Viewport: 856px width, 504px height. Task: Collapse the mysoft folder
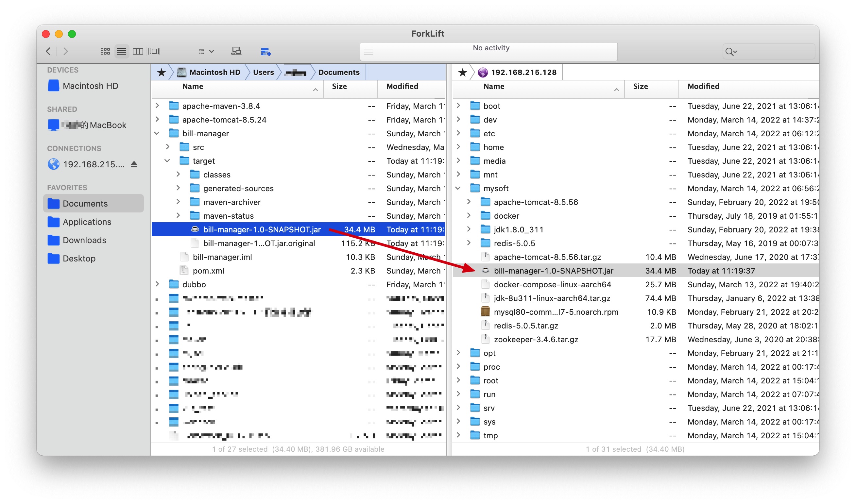point(458,188)
